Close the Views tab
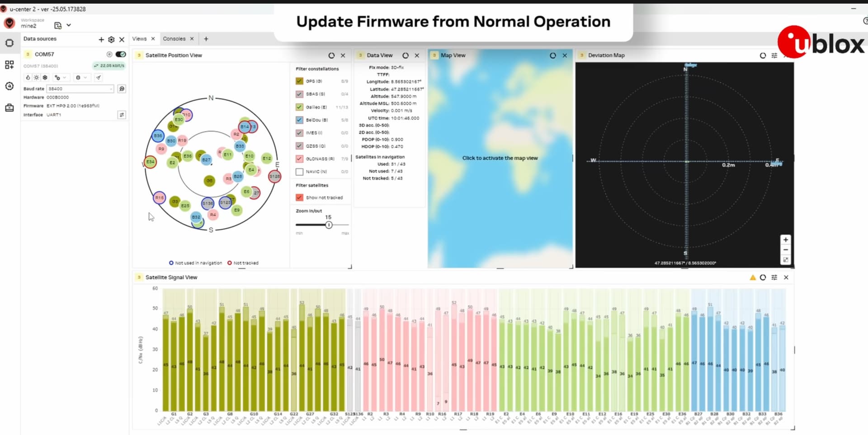The height and width of the screenshot is (435, 868). click(153, 39)
